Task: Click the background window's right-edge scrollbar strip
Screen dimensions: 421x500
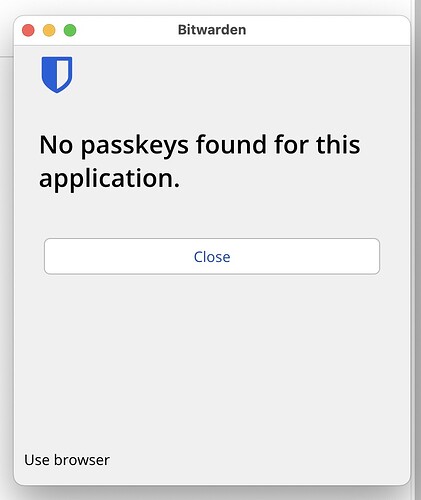Action: pyautogui.click(x=416, y=250)
